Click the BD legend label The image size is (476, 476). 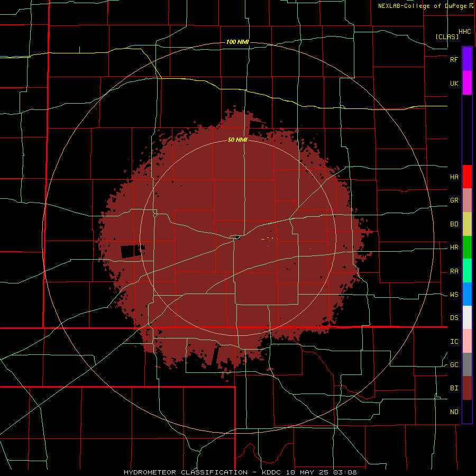[454, 224]
